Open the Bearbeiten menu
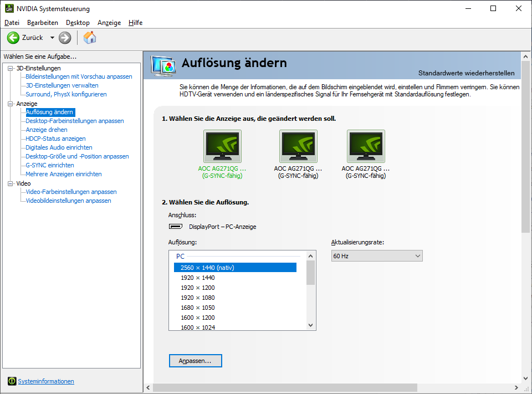Viewport: 532px width, 394px height. pyautogui.click(x=43, y=23)
